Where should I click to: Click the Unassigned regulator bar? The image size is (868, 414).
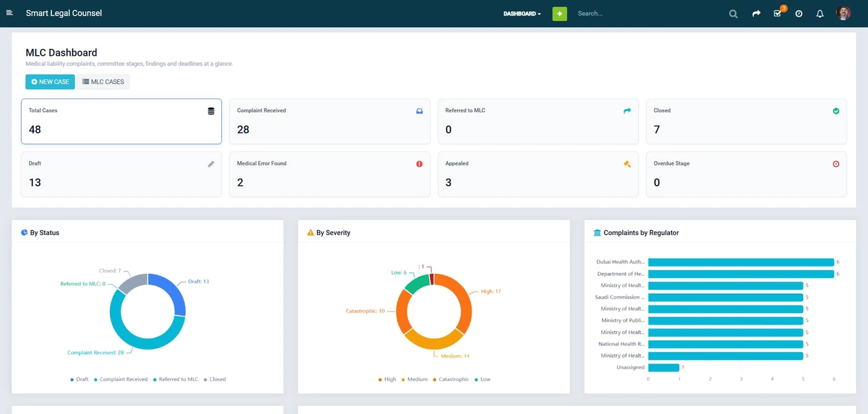click(x=663, y=368)
